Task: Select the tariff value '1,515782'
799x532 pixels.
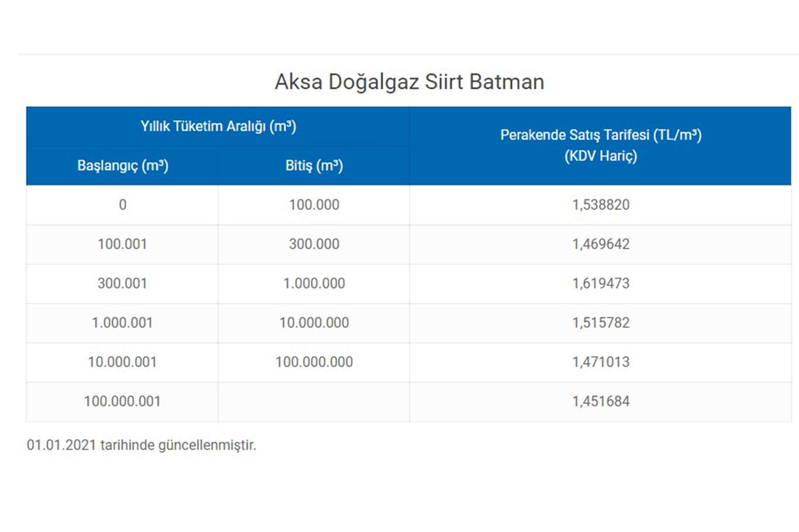Action: 601,323
